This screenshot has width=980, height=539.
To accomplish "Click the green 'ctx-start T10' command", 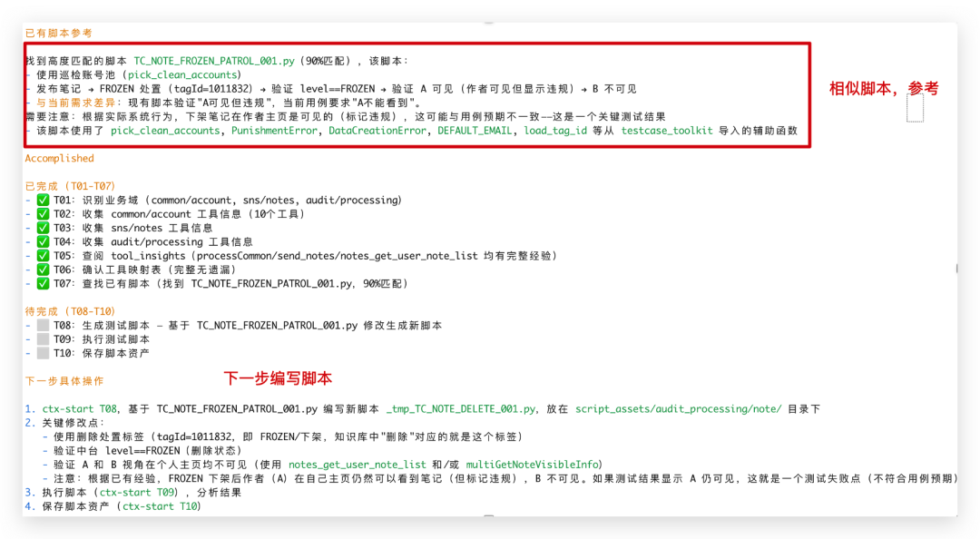I will 160,506.
